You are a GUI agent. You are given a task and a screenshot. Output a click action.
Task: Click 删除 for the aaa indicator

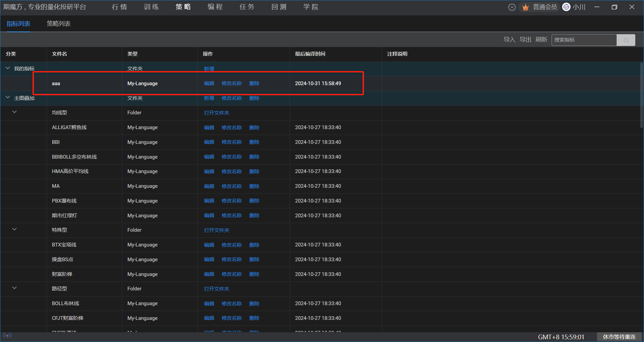tap(254, 83)
